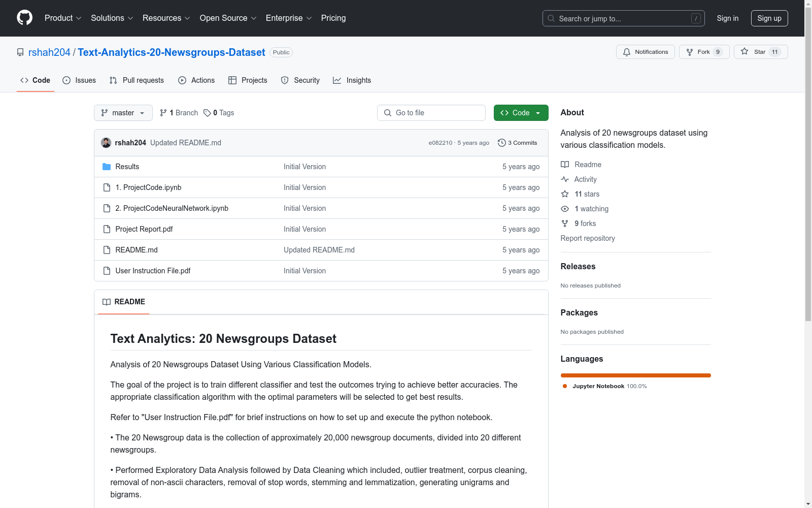812x508 pixels.
Task: Expand the Open Source menu
Action: tap(228, 18)
